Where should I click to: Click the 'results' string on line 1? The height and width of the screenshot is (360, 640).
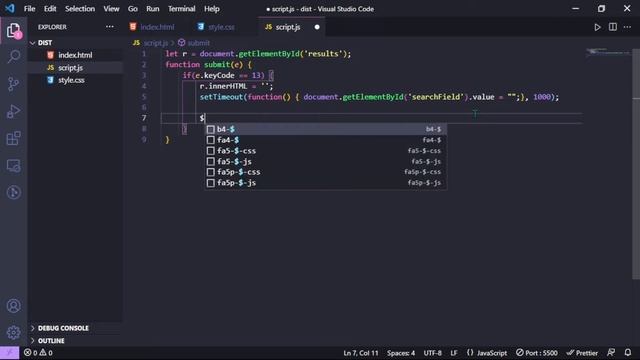323,54
